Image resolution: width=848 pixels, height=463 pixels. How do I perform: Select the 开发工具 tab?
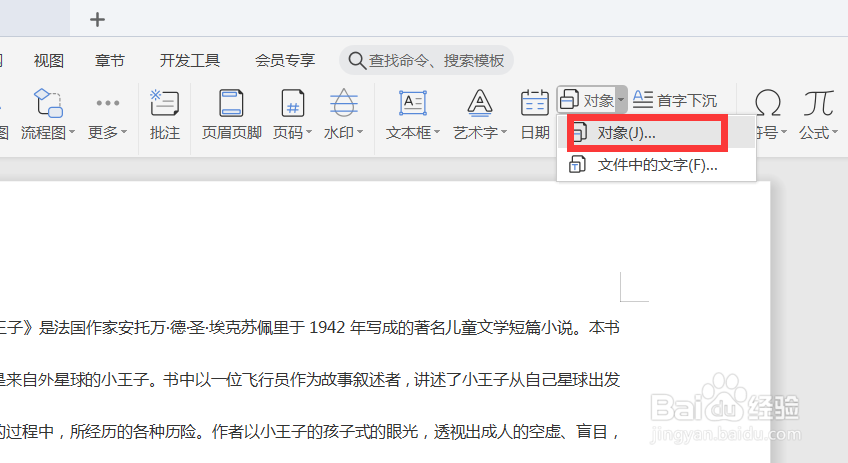pos(190,61)
